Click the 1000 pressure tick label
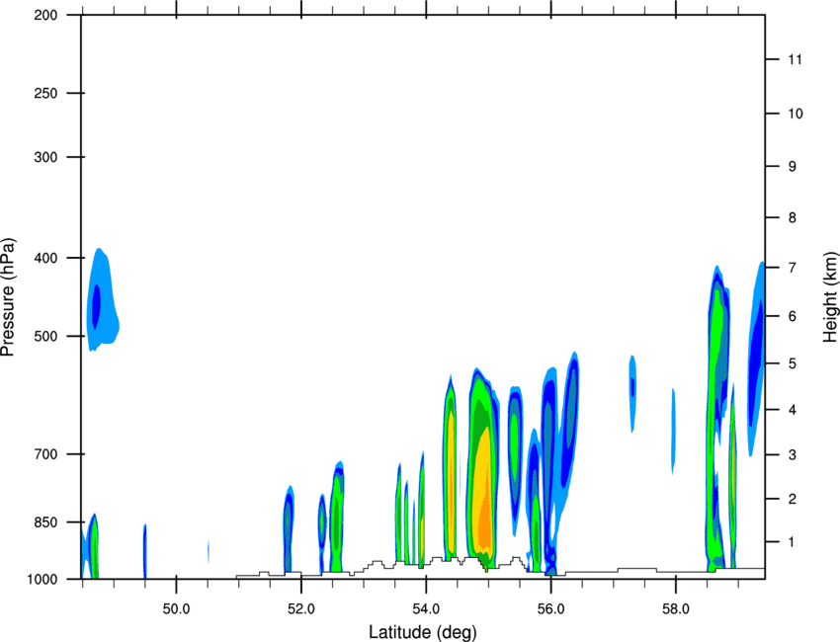 (42, 579)
